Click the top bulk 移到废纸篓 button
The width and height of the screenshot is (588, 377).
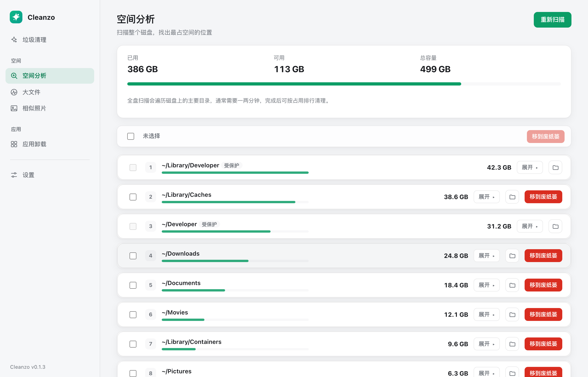pos(546,136)
